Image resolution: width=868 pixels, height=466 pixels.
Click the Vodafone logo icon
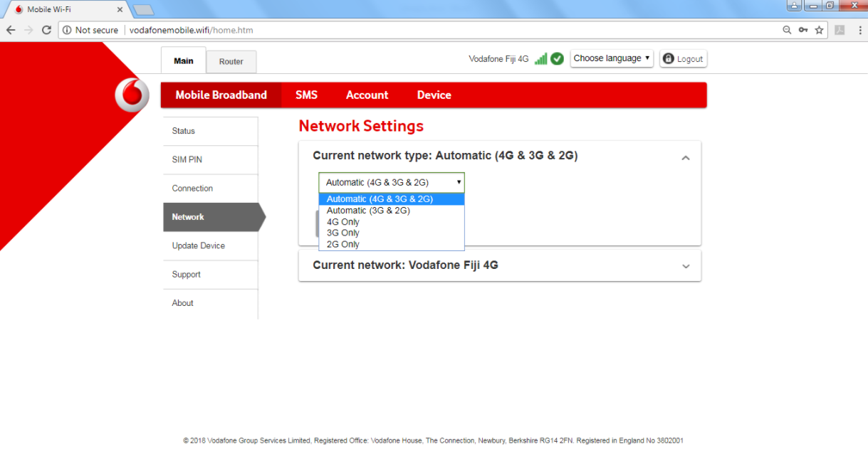tap(132, 95)
